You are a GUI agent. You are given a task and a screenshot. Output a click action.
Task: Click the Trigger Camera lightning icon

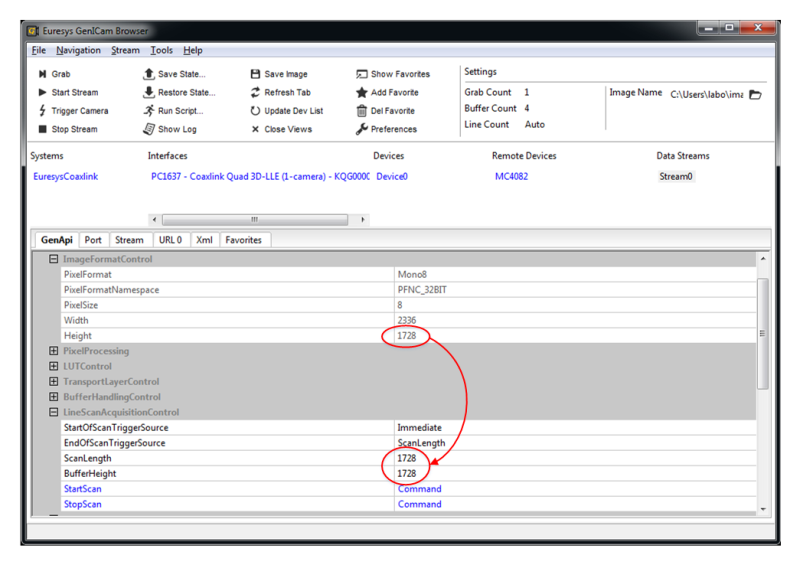41,111
